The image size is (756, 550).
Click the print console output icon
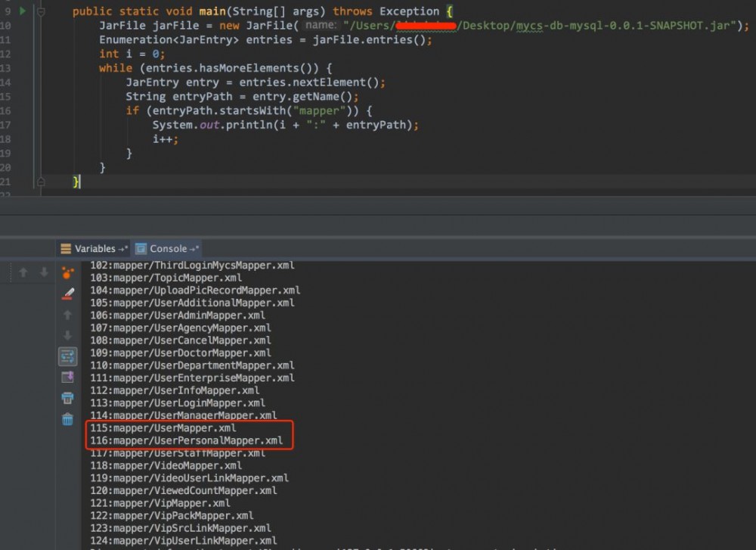tap(67, 398)
